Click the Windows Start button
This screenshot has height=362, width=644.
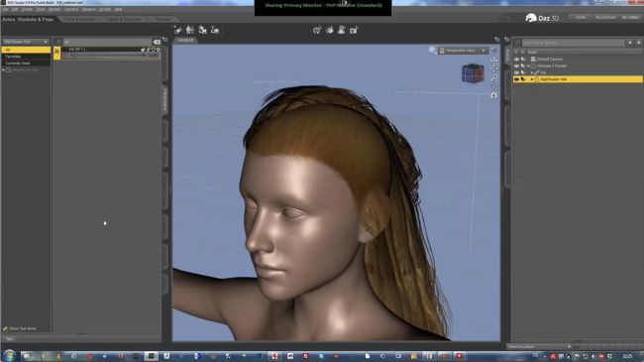coord(9,355)
